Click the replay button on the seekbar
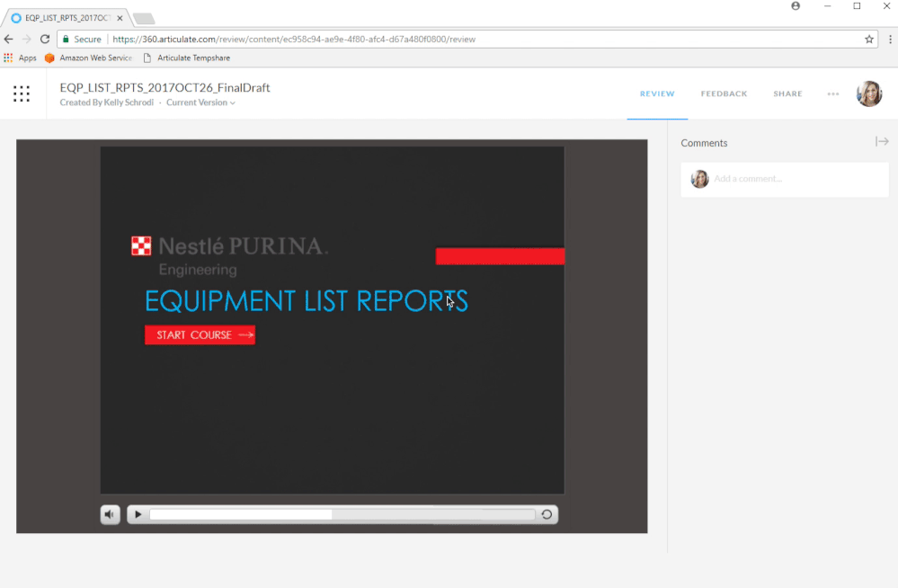 pos(546,514)
